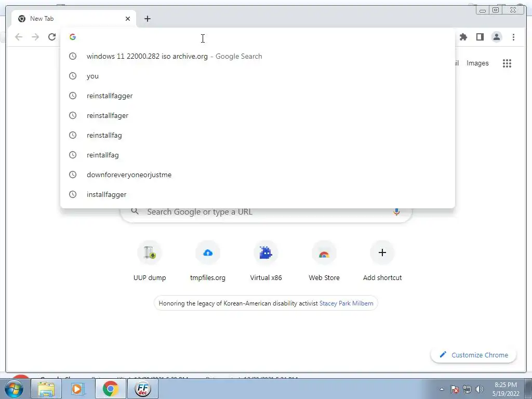Viewport: 532px width, 399px height.
Task: Open the Chrome three-dot menu
Action: (513, 37)
